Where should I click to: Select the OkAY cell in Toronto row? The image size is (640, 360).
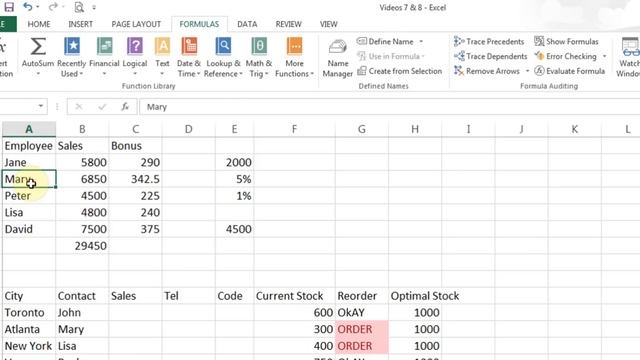coord(362,313)
